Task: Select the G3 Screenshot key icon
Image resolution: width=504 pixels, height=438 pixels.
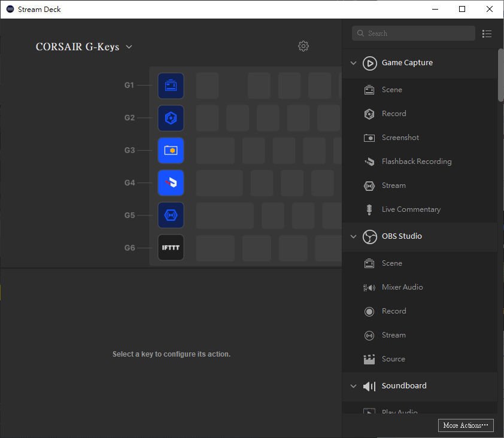Action: tap(171, 150)
